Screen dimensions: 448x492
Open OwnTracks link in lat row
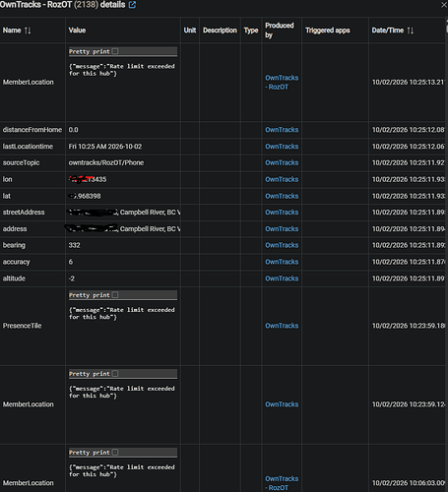click(282, 196)
